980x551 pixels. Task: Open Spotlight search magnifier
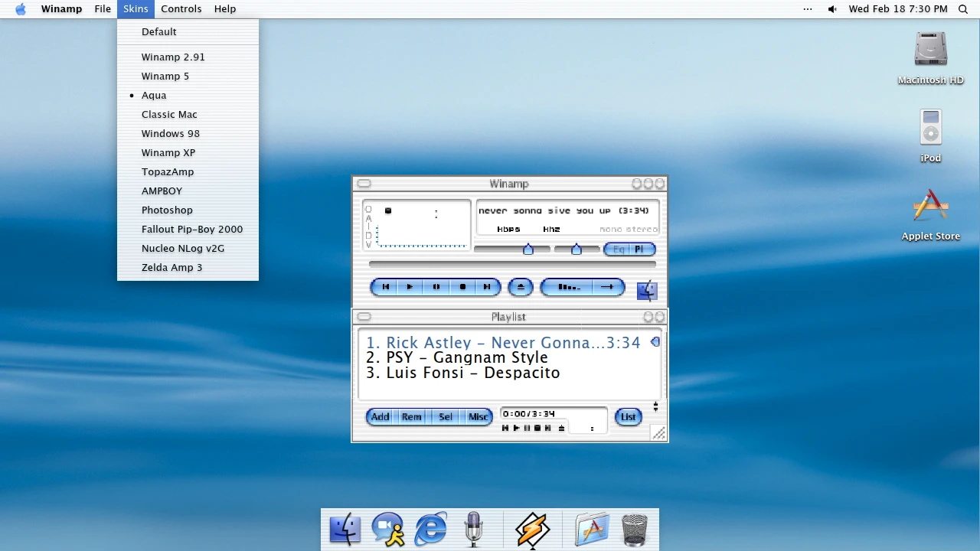coord(963,9)
